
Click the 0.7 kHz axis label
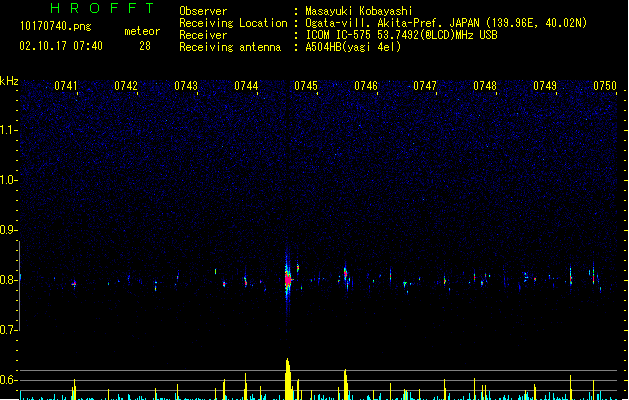[x=8, y=330]
